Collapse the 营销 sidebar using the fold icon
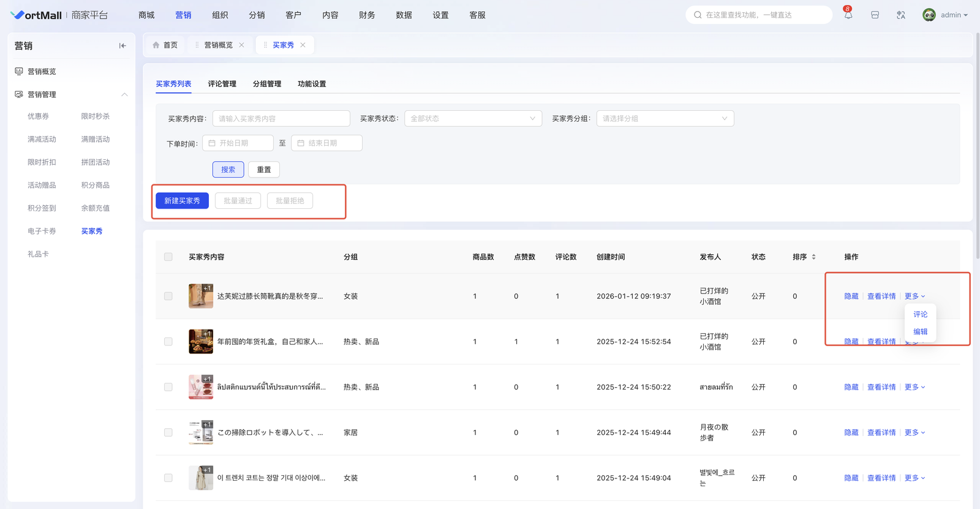Viewport: 980px width, 509px height. 123,46
